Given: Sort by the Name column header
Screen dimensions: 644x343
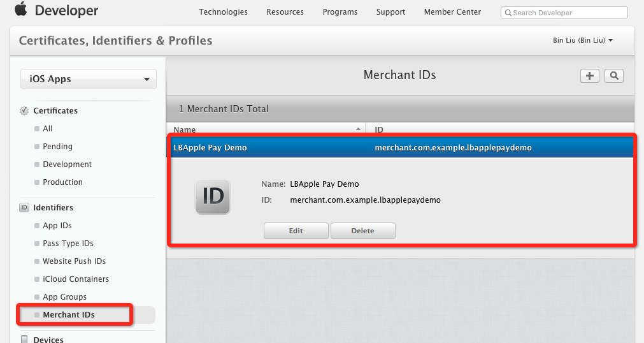Looking at the screenshot, I should pyautogui.click(x=264, y=129).
